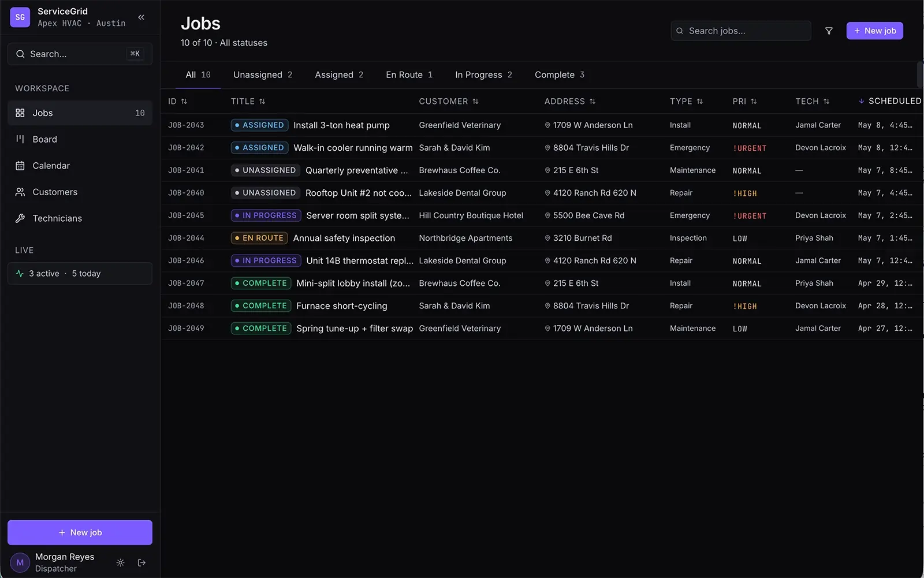The height and width of the screenshot is (578, 924).
Task: Click New job button in sidebar
Action: click(80, 532)
